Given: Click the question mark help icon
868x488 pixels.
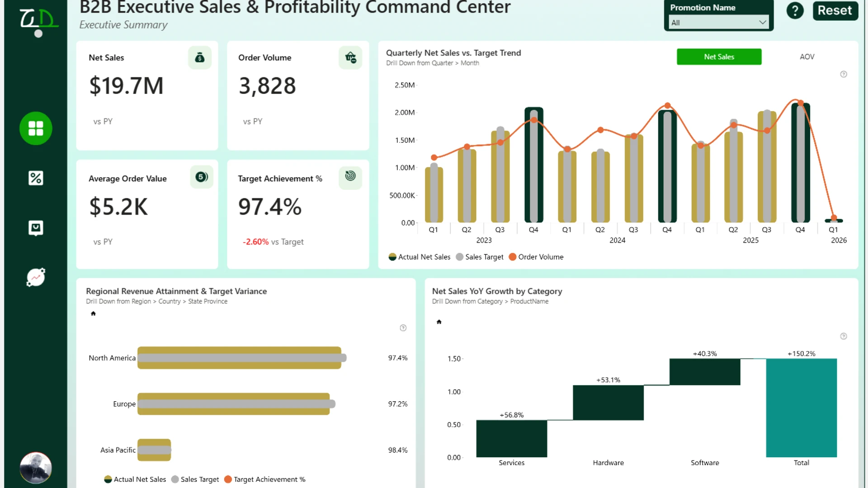Looking at the screenshot, I should pos(795,10).
